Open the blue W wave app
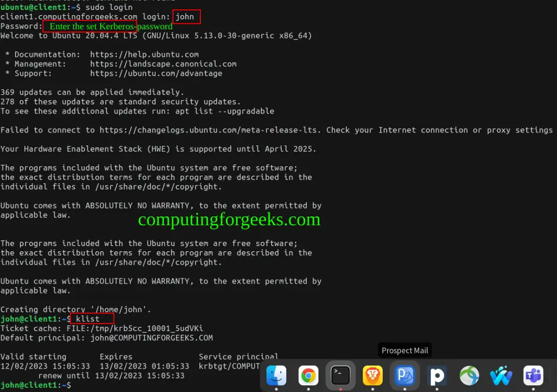The width and height of the screenshot is (557, 392). click(x=501, y=375)
